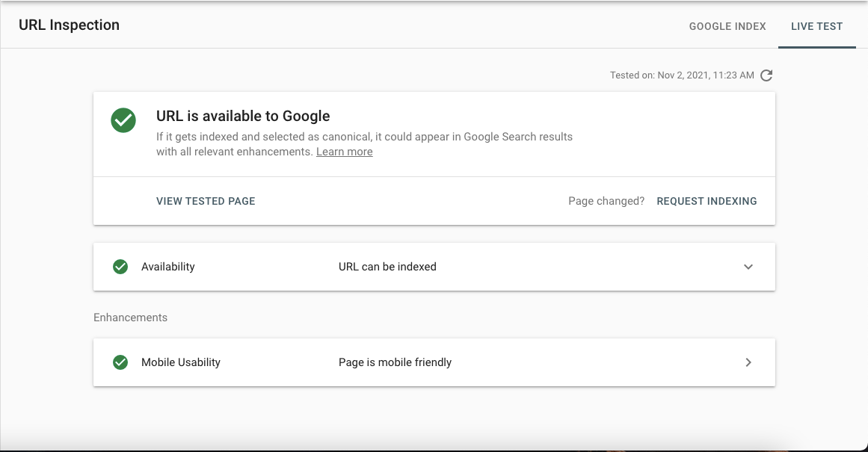Viewport: 868px width, 452px height.
Task: Click the green check icon next to Mobile Usability
Action: click(120, 362)
